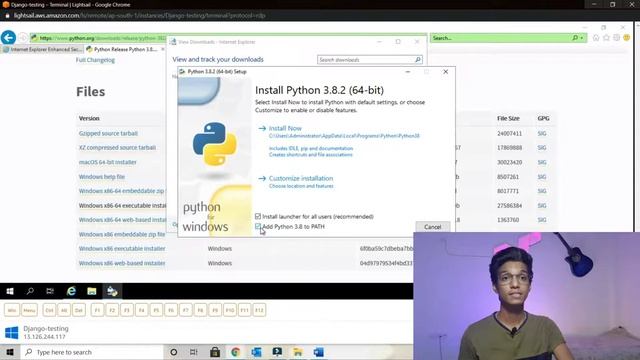Open the local Start button at the screen bottom
Viewport: 640px width, 360px height.
(x=10, y=352)
